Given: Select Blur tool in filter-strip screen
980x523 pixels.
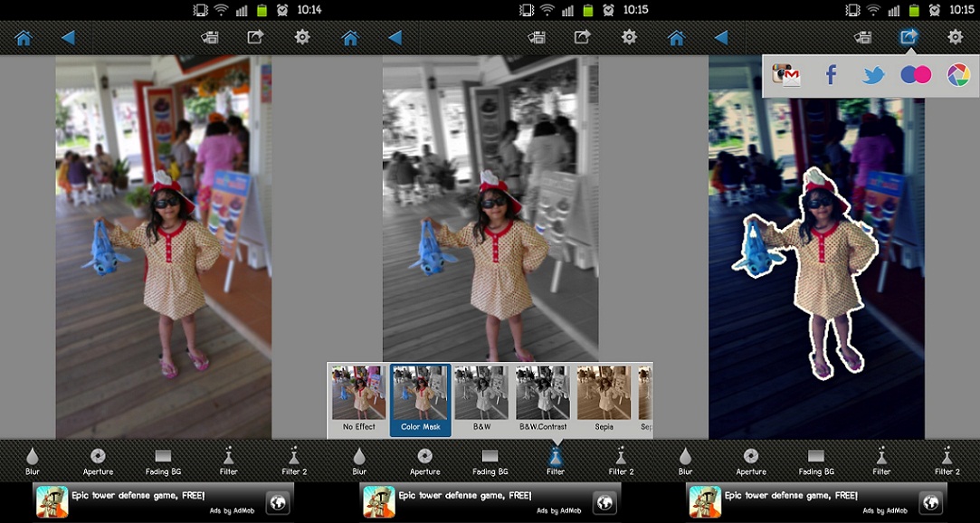Looking at the screenshot, I should (x=359, y=461).
